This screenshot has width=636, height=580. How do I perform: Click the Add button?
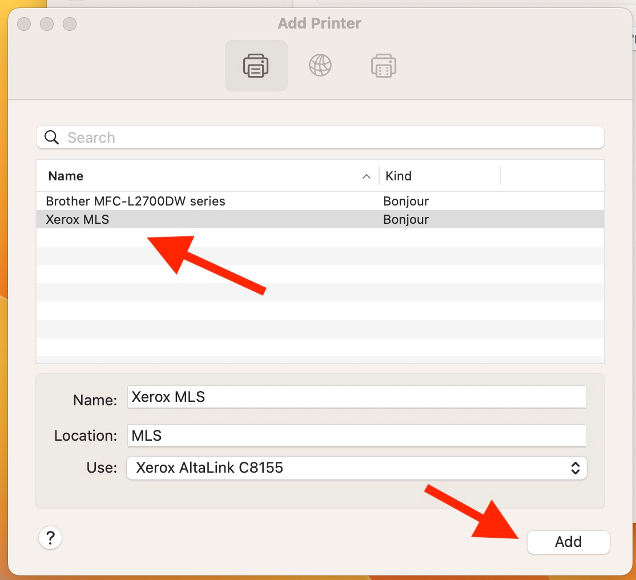coord(568,542)
